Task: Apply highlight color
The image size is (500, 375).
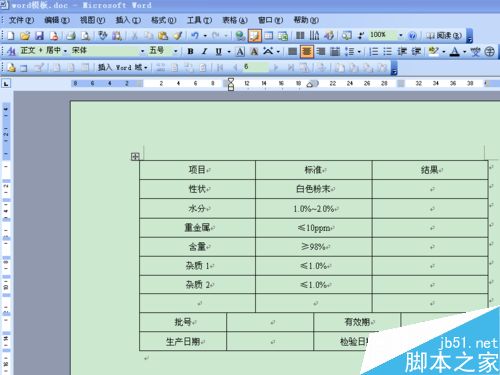Action: coord(433,51)
